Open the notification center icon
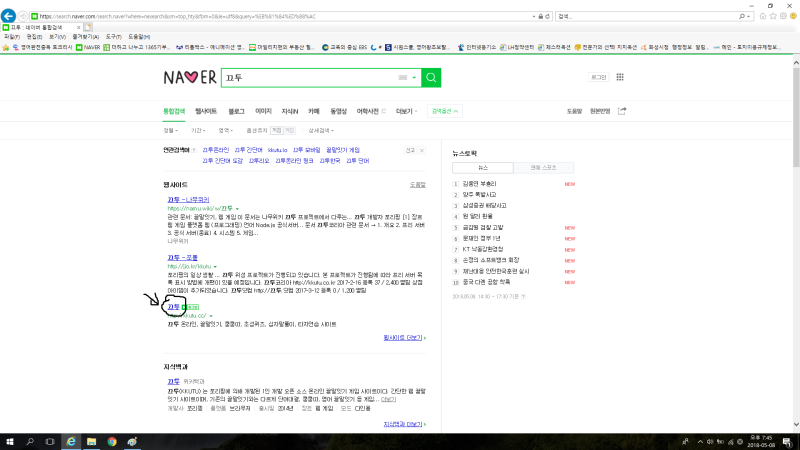 pos(788,442)
